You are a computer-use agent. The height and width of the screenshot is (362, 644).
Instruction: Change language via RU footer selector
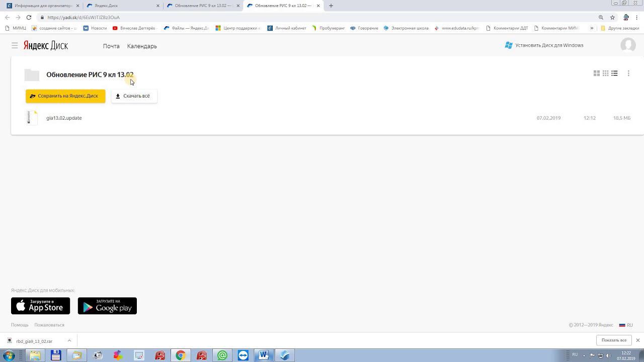626,325
